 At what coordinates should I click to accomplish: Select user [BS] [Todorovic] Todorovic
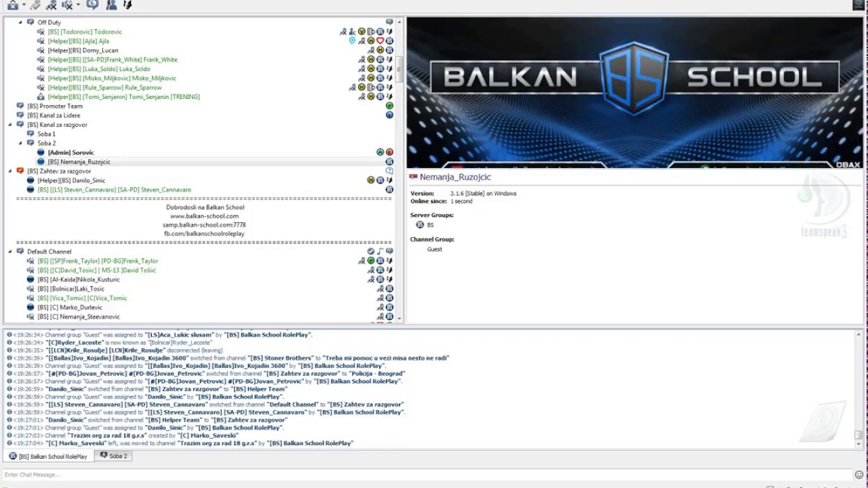85,32
